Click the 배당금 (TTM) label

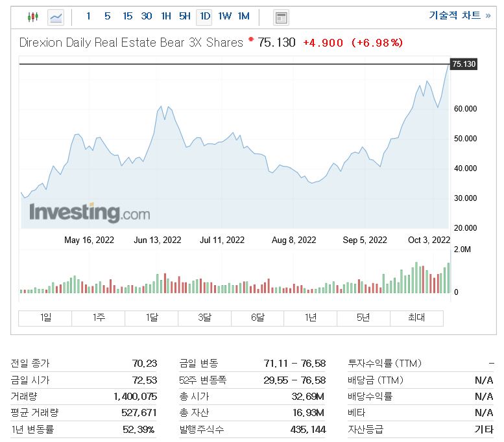point(376,380)
